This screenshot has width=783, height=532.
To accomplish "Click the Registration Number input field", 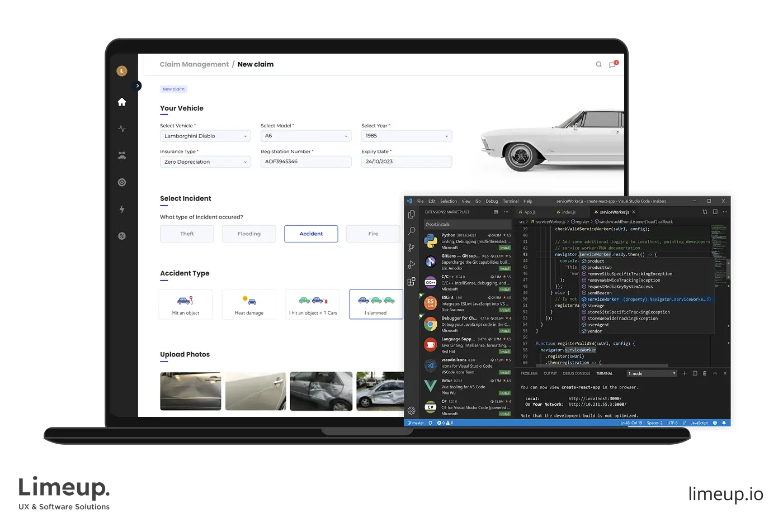I will [x=306, y=161].
